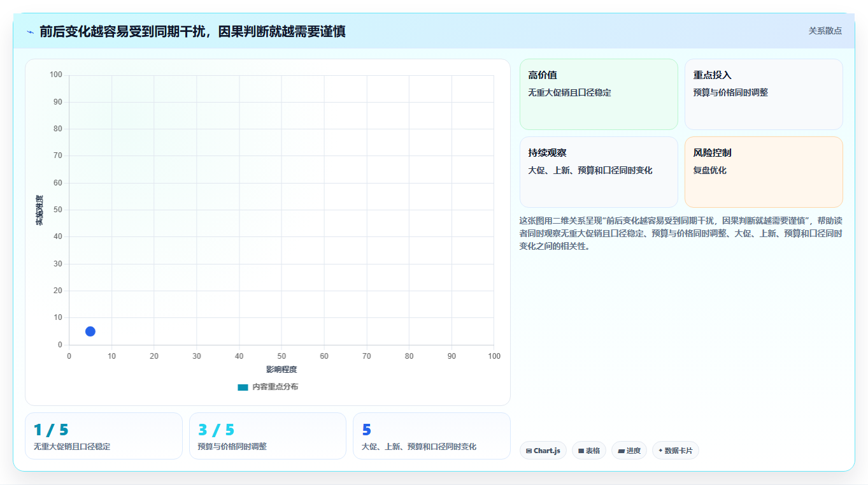
Task: Click the 1 / 5 statistic card
Action: [x=104, y=436]
